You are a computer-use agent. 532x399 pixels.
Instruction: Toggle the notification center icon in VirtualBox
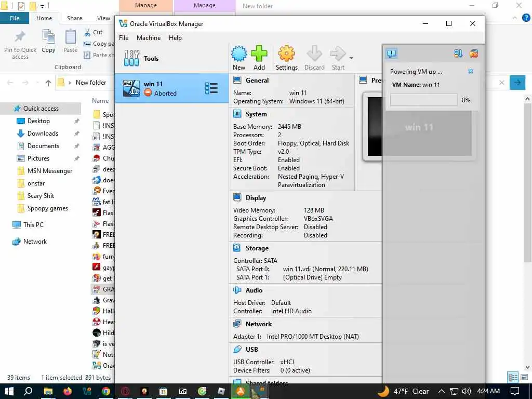pyautogui.click(x=391, y=54)
